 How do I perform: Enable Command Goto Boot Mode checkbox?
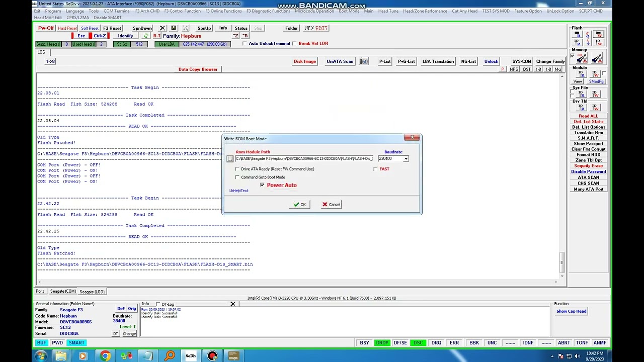[x=237, y=177]
